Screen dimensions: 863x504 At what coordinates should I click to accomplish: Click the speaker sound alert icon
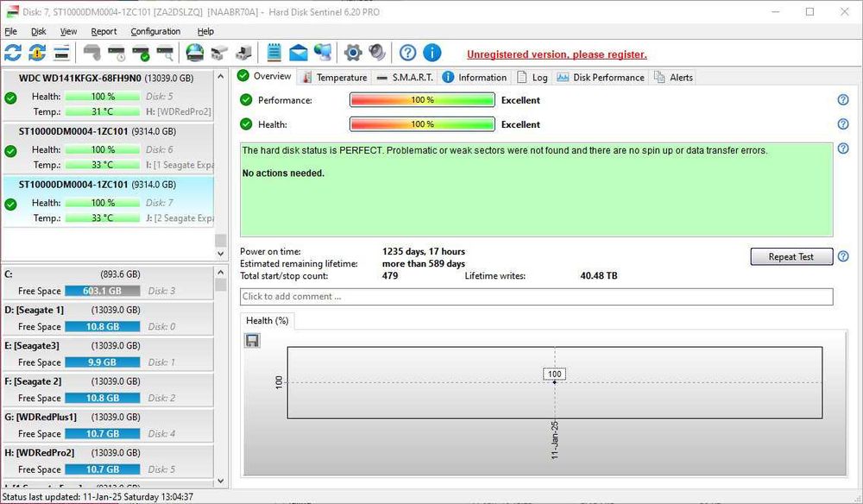tap(377, 53)
